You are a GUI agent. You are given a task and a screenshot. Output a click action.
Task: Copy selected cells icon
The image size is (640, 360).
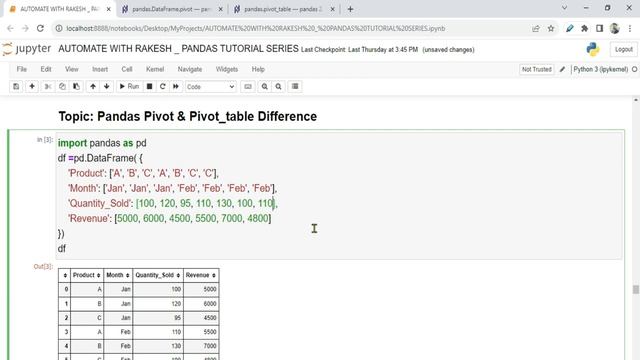pyautogui.click(x=62, y=87)
